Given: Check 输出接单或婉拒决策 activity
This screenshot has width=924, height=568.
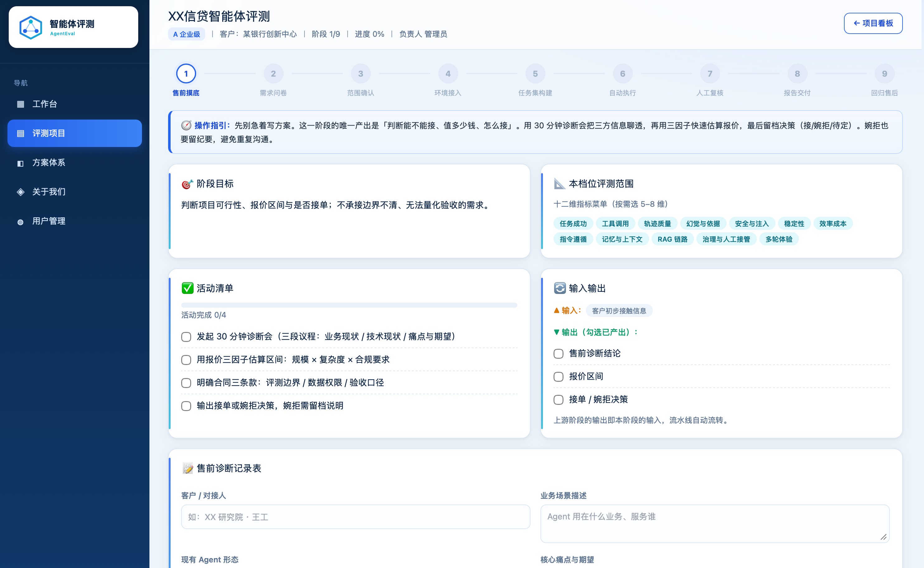Looking at the screenshot, I should (x=186, y=406).
